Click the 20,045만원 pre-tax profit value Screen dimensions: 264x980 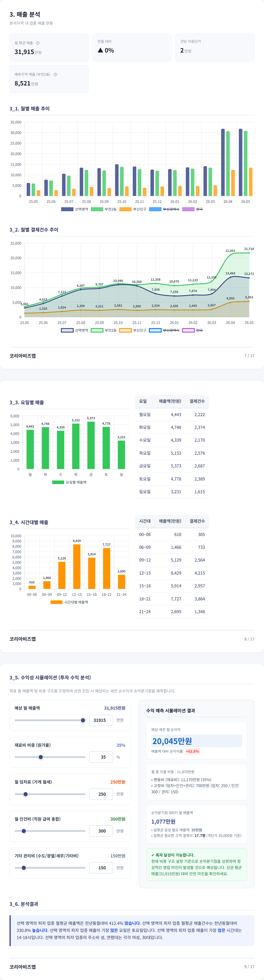point(172,741)
